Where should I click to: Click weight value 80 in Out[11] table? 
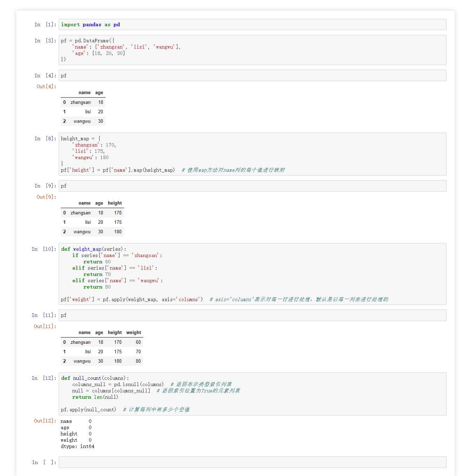click(138, 361)
